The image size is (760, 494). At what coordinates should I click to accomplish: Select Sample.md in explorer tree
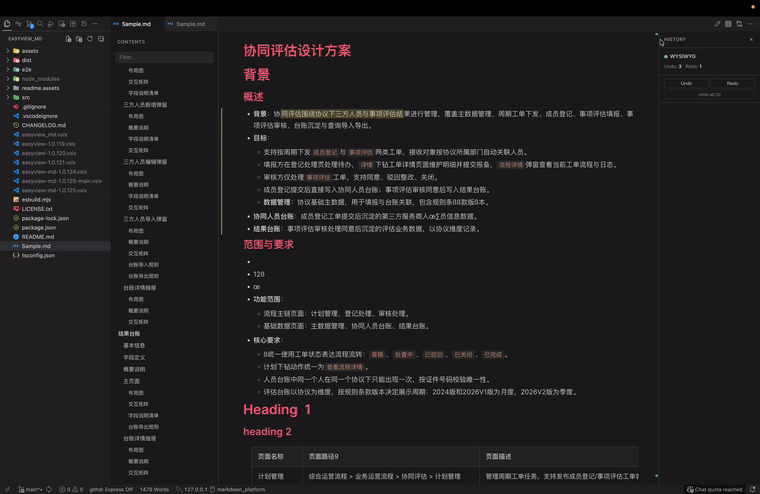click(x=36, y=246)
